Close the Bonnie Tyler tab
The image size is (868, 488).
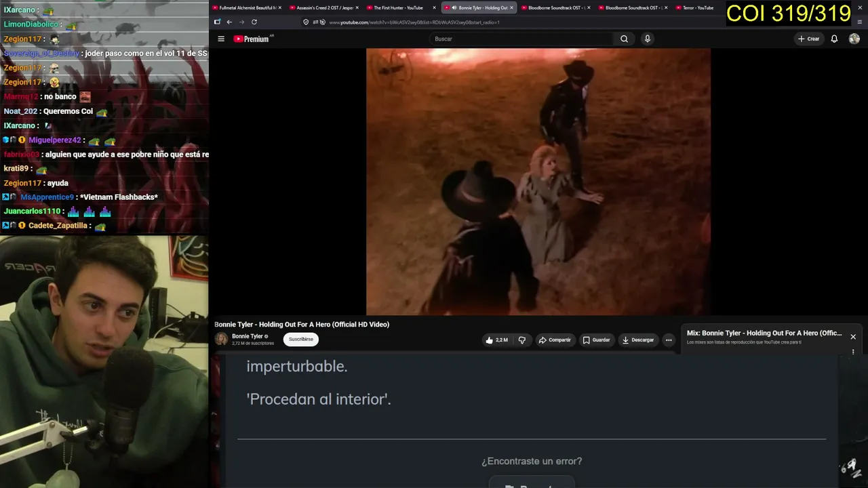point(512,7)
